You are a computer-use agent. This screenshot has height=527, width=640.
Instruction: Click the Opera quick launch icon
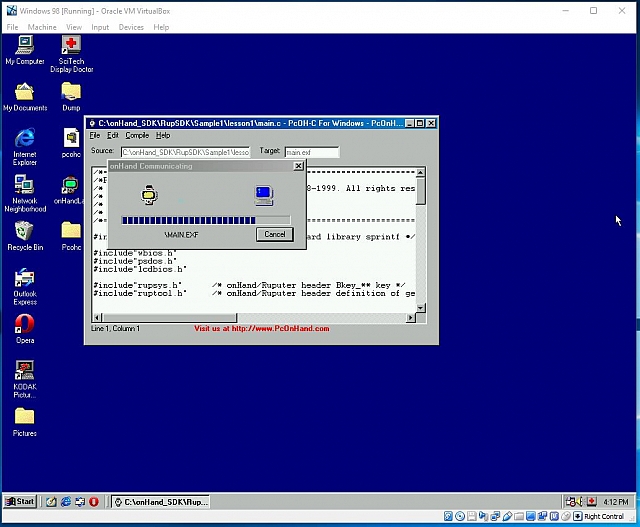coord(94,502)
